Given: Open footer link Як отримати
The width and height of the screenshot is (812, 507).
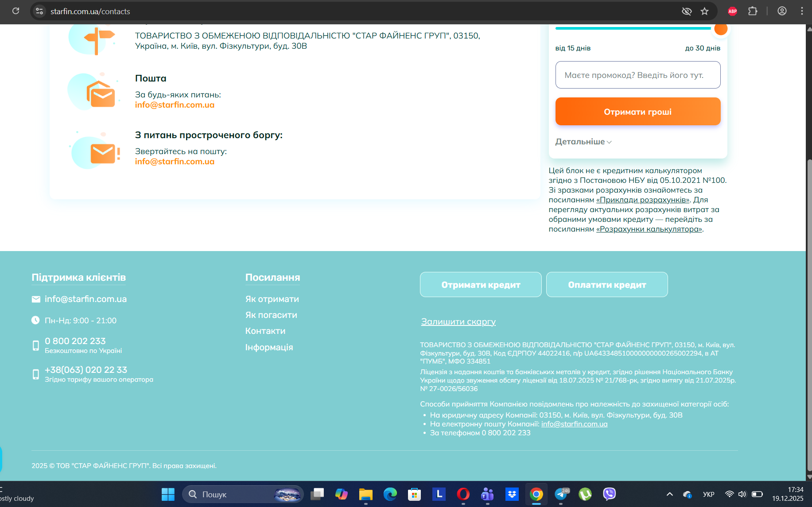Looking at the screenshot, I should click(272, 299).
